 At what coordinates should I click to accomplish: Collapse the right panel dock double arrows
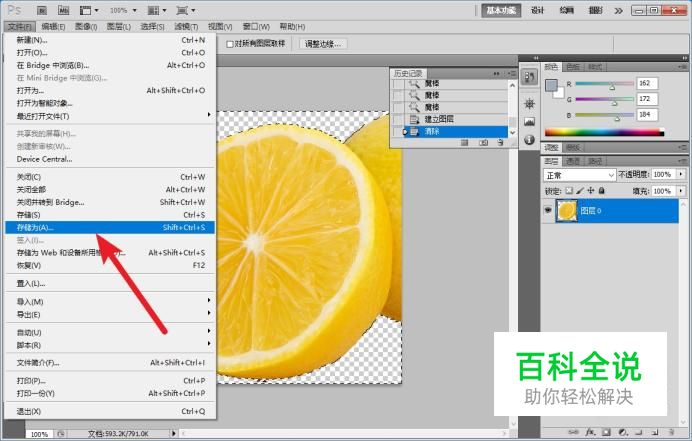pyautogui.click(x=684, y=58)
